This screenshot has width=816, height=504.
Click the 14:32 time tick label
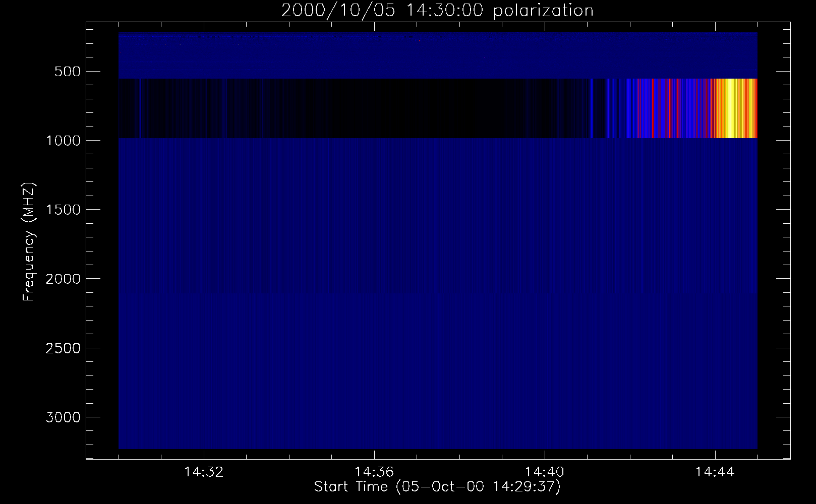pos(204,472)
